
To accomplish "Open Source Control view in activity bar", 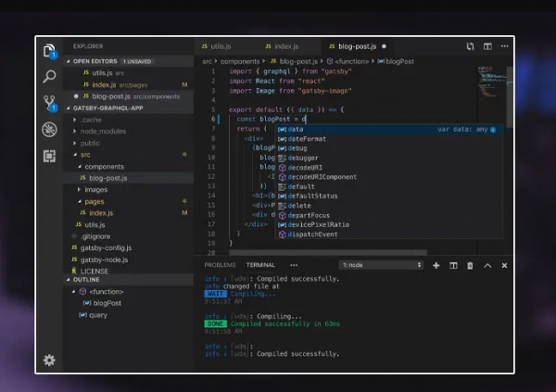I will [49, 103].
